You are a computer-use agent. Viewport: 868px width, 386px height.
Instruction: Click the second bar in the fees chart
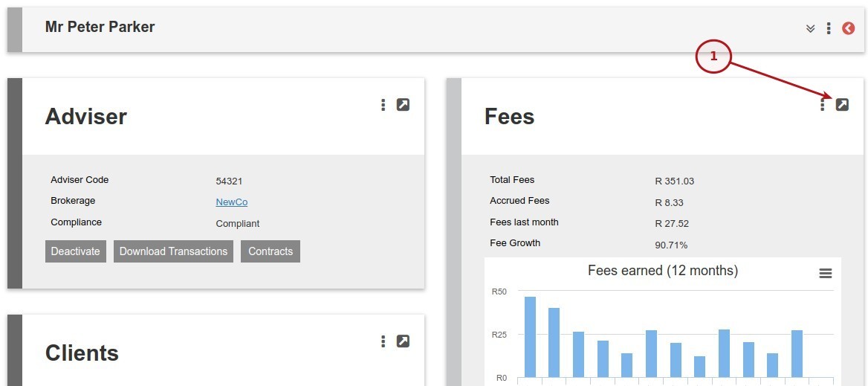(554, 343)
